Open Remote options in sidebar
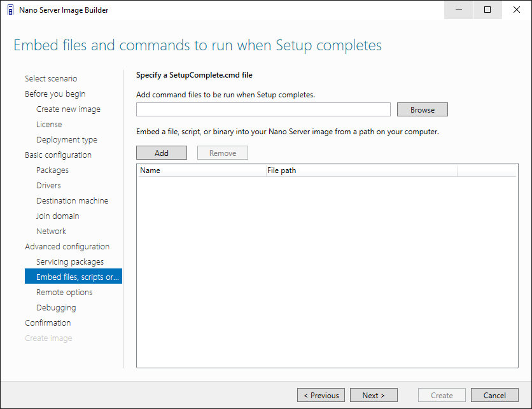The height and width of the screenshot is (409, 532). [x=64, y=292]
